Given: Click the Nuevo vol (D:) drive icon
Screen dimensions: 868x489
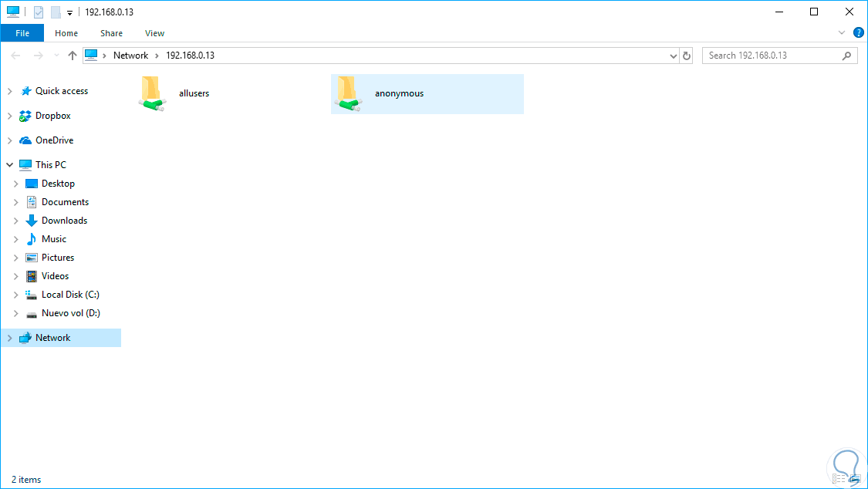Looking at the screenshot, I should (32, 314).
